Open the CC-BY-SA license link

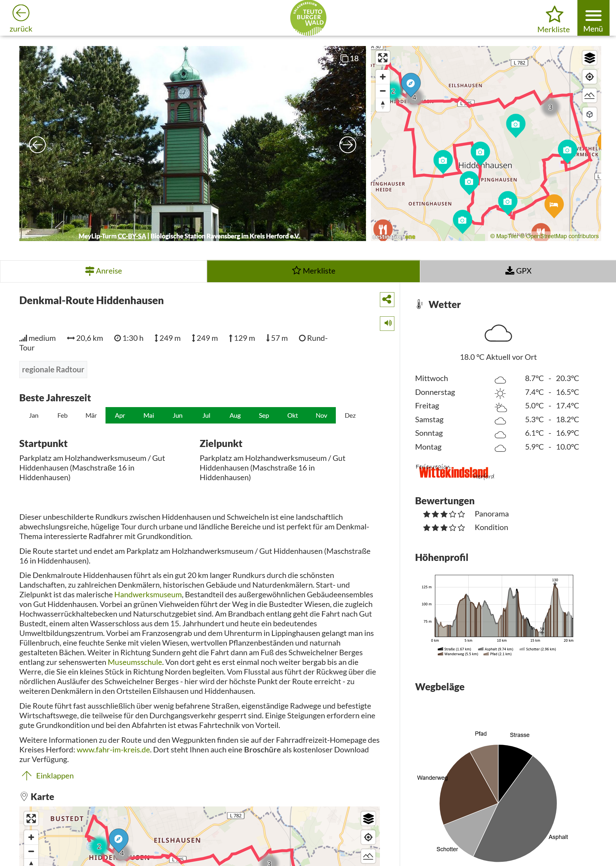[x=132, y=236]
